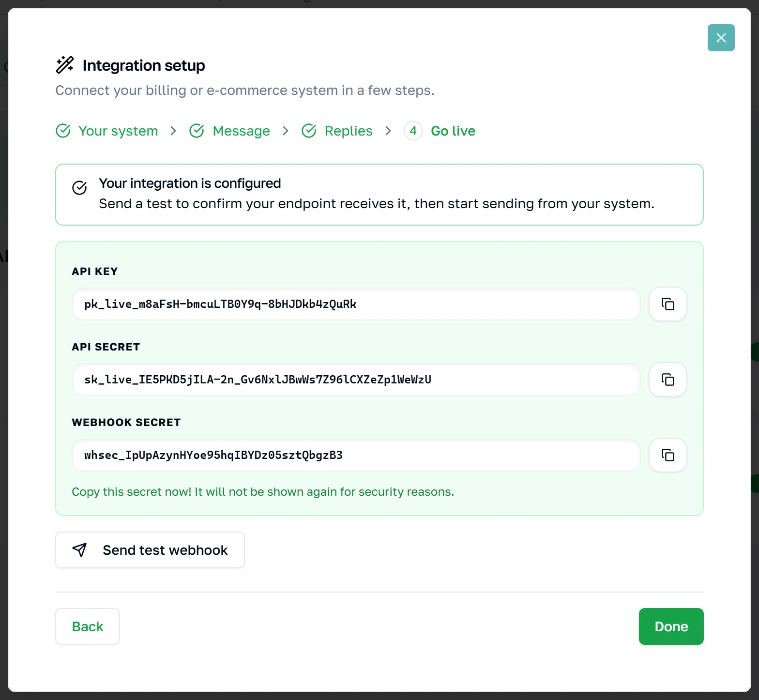Image resolution: width=759 pixels, height=700 pixels.
Task: Click the 'Copy this secret now!' warning text
Action: click(x=263, y=492)
